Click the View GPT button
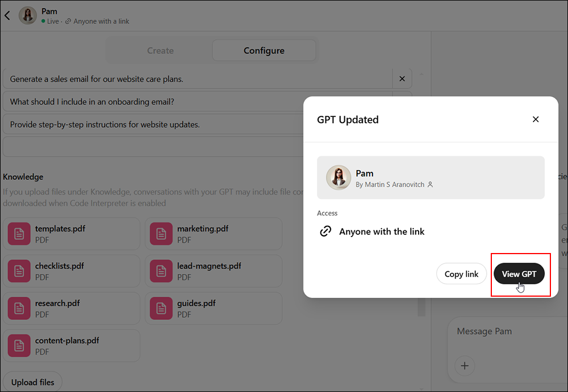568x392 pixels. 520,273
